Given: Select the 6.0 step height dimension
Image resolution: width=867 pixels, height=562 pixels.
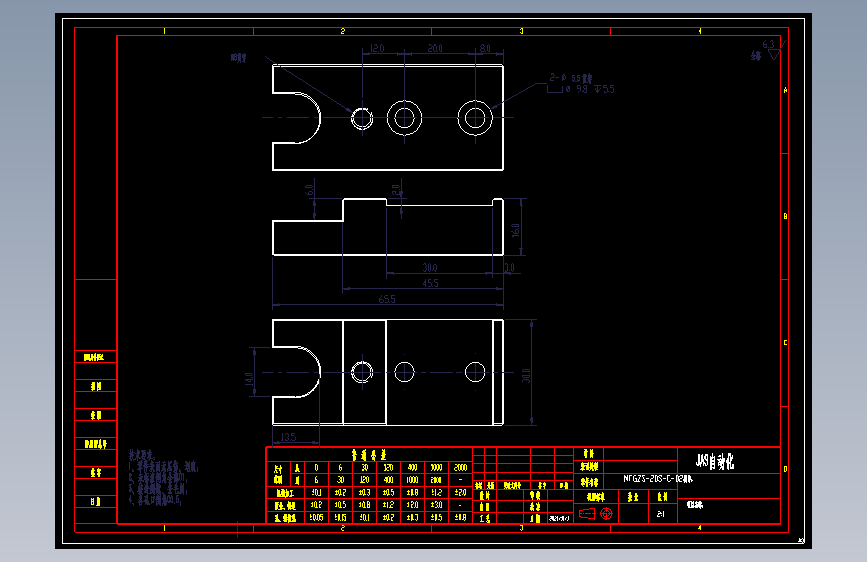Looking at the screenshot, I should 309,191.
